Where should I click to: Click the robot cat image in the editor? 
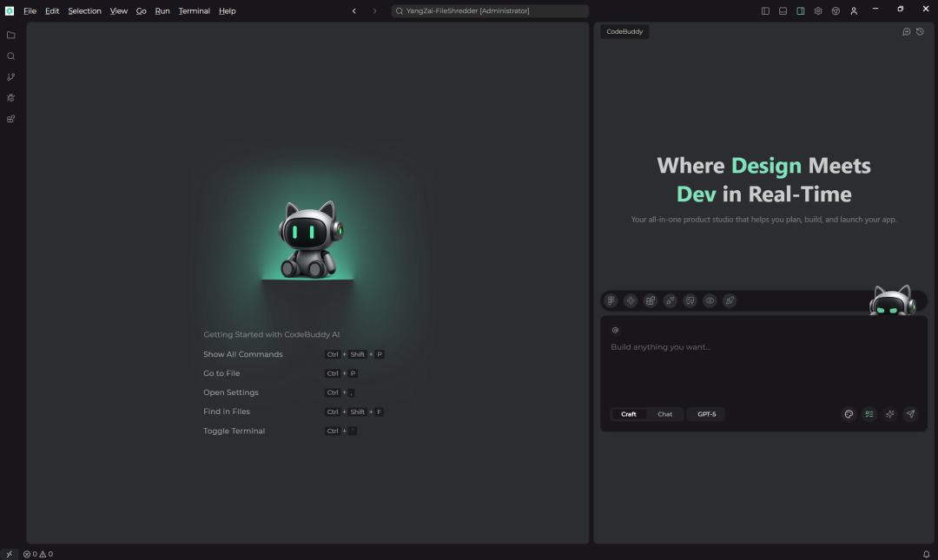coord(310,240)
